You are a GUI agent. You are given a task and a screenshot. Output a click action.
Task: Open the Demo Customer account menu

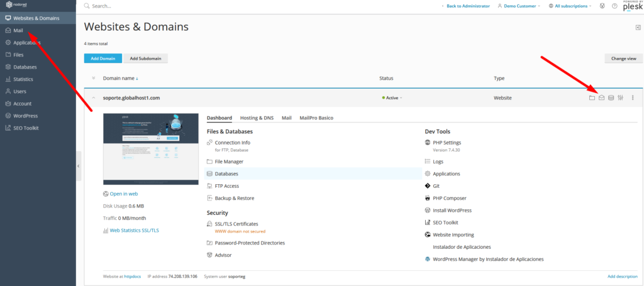tap(518, 6)
